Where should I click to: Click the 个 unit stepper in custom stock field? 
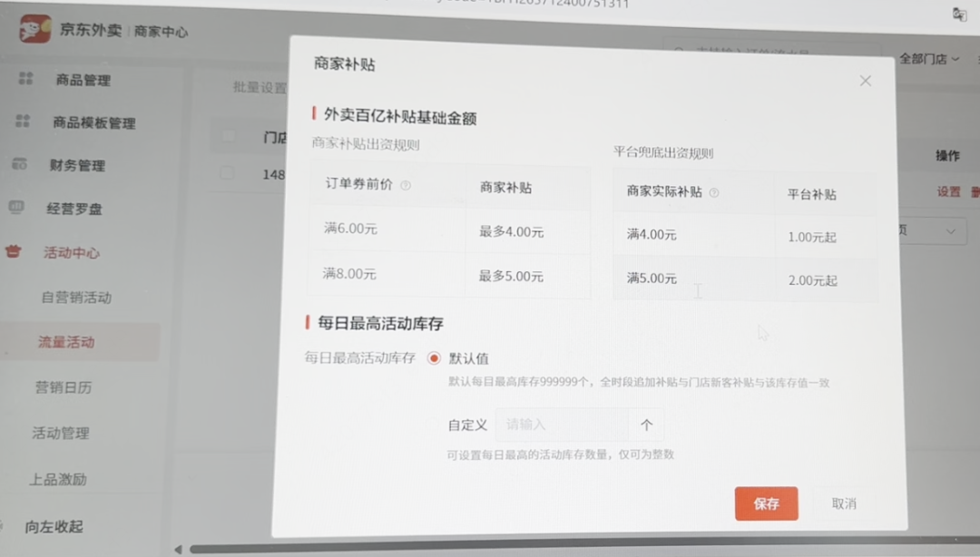pyautogui.click(x=646, y=425)
